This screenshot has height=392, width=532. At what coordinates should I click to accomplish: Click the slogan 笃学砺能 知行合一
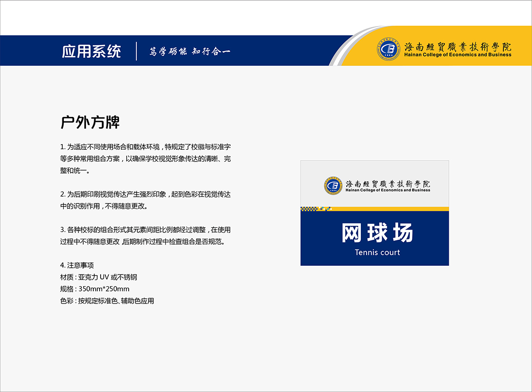(x=190, y=52)
